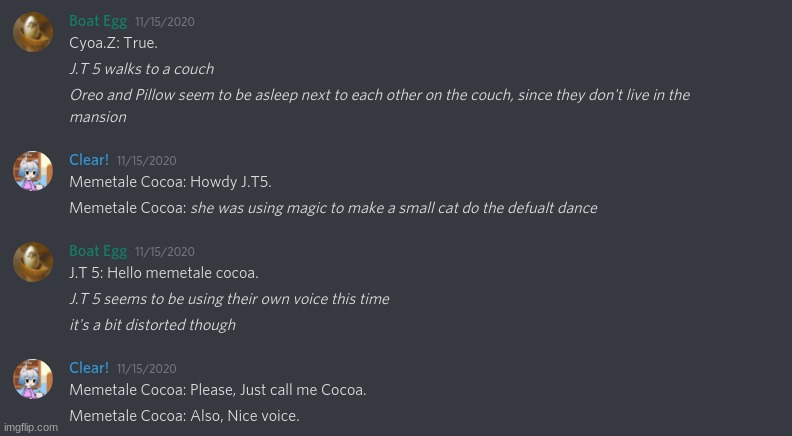The image size is (792, 436).
Task: Open Clear!'s avatar beside "Just call me Cocoa."
Action: [33, 379]
